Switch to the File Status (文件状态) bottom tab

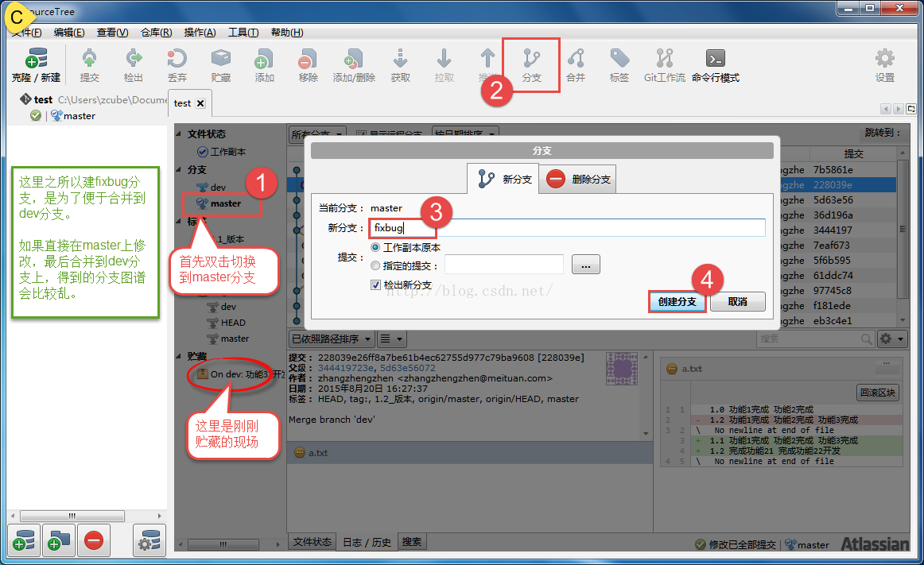point(313,542)
